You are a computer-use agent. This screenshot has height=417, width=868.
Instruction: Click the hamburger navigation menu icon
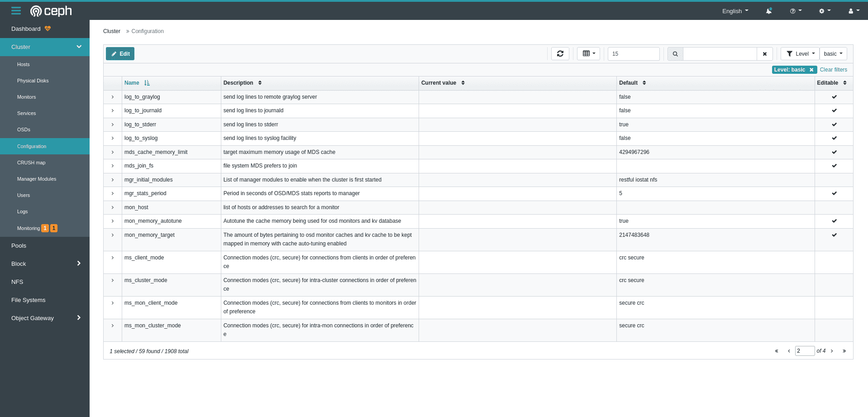coord(16,10)
